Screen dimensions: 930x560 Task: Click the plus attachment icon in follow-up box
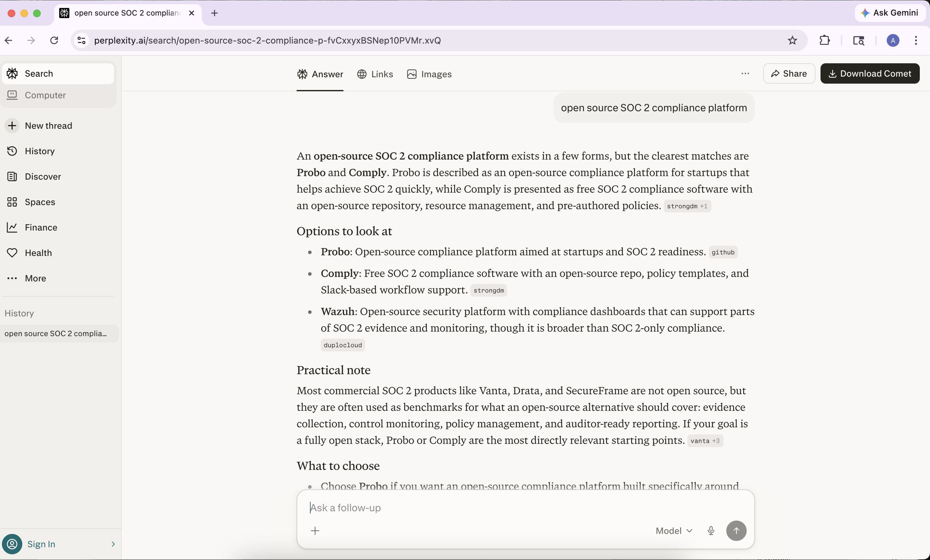click(315, 531)
